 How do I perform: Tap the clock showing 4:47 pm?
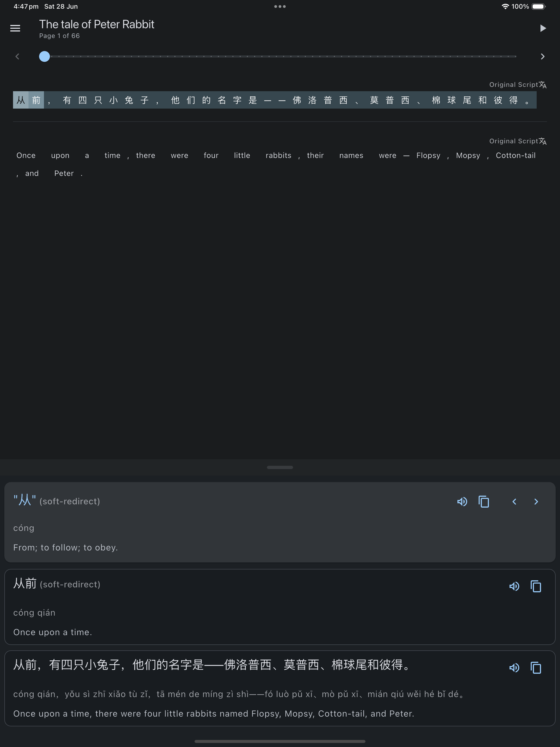(26, 7)
